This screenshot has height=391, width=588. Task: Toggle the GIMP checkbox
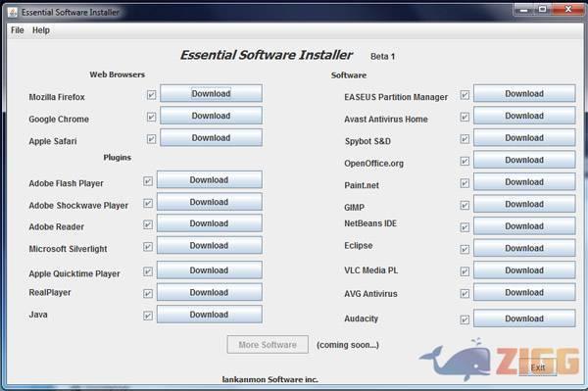pos(465,205)
